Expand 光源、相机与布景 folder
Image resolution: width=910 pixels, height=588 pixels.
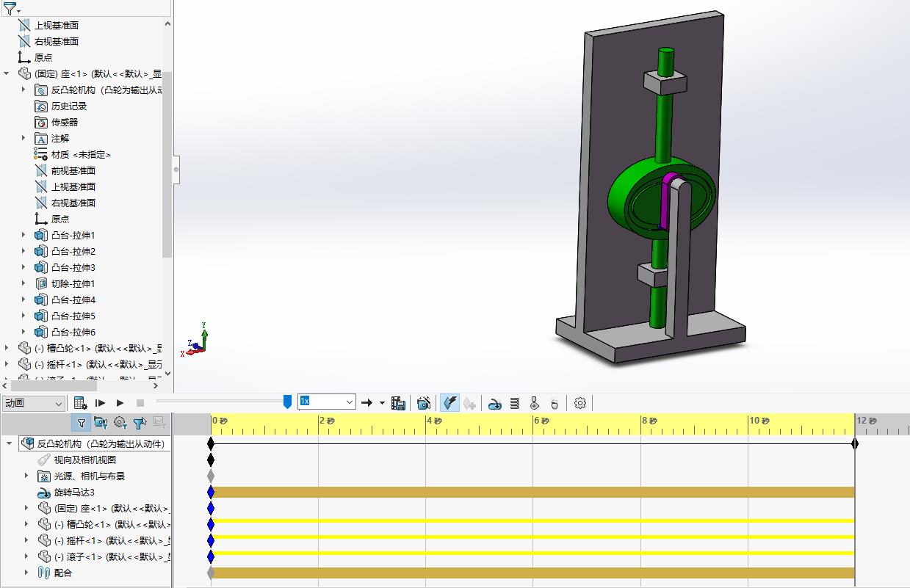click(x=27, y=476)
